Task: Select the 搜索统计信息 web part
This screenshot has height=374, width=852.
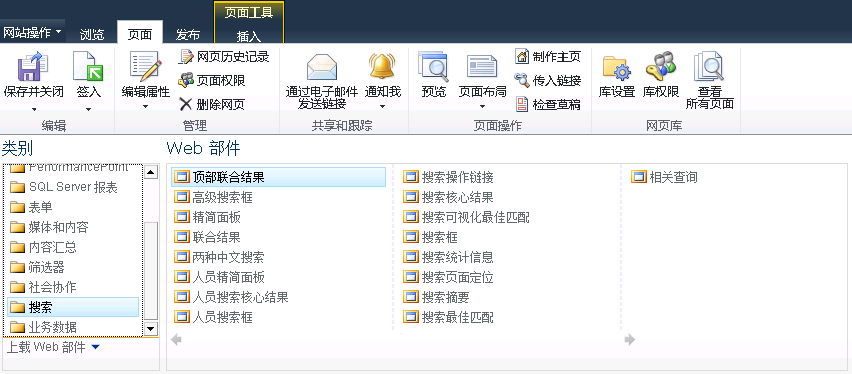Action: click(x=448, y=257)
